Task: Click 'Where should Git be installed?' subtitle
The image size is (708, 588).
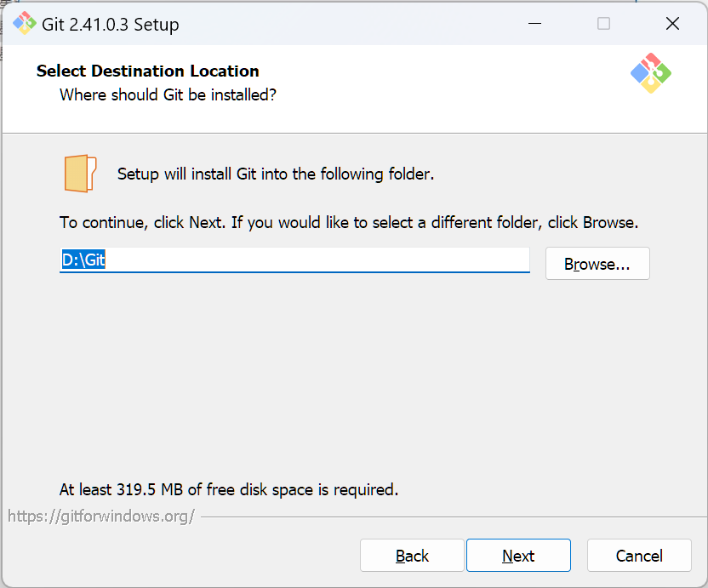Action: (x=168, y=94)
